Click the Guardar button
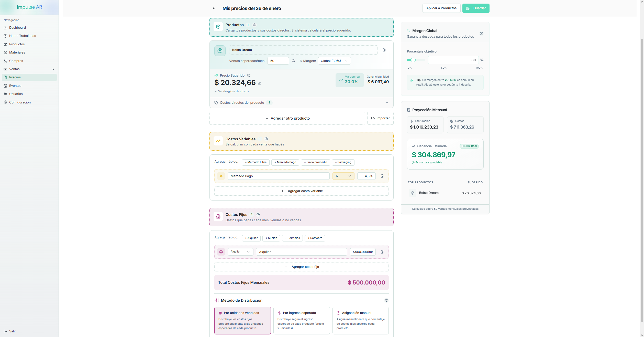The height and width of the screenshot is (337, 644). click(475, 8)
